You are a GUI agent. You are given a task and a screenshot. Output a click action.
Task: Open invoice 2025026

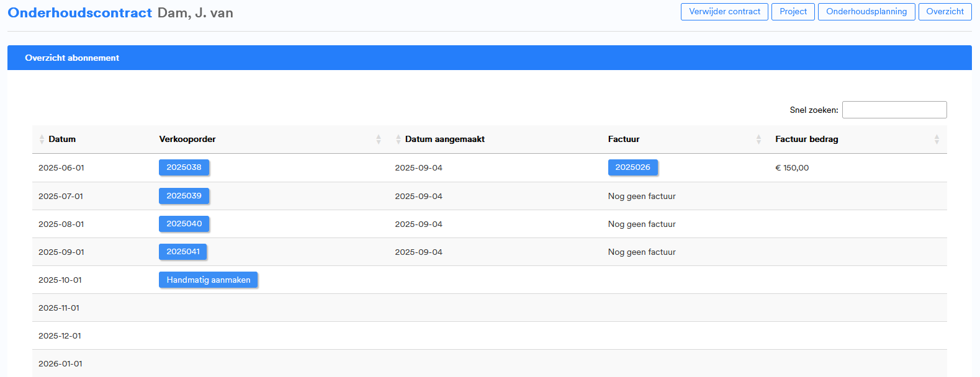pos(632,167)
